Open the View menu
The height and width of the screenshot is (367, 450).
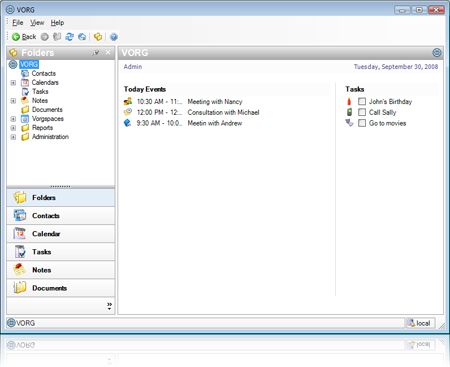[x=37, y=23]
